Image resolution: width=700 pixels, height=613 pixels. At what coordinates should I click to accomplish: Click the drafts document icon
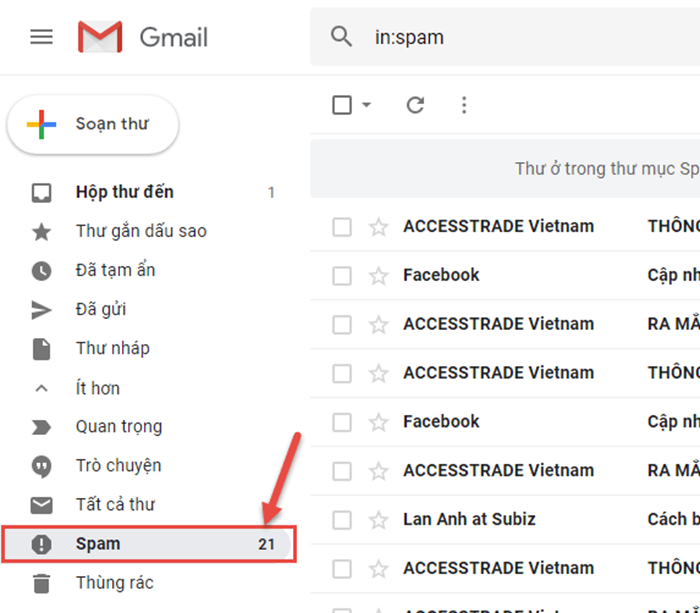(x=41, y=349)
